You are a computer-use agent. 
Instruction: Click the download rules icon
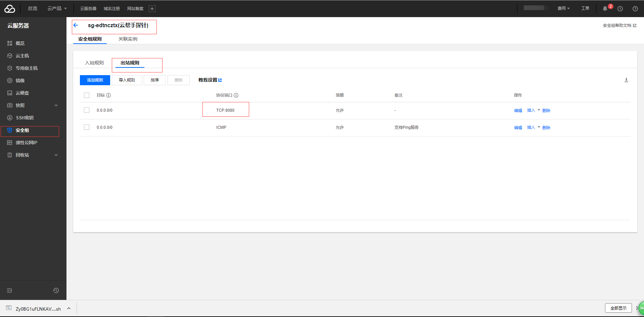(626, 80)
